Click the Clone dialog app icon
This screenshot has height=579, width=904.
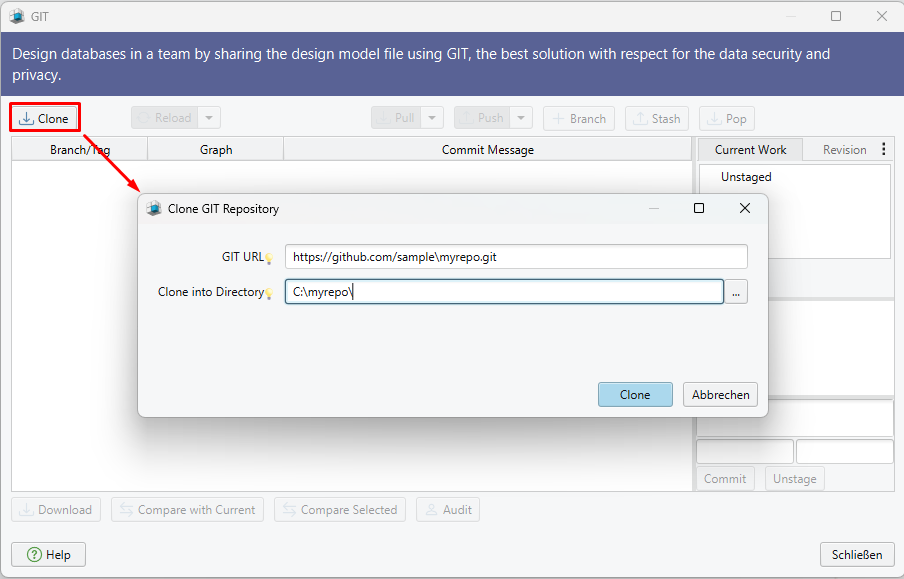point(153,208)
